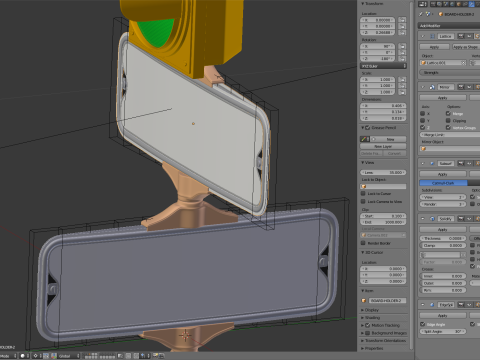Click the OpenGL render animation icon

tap(161, 356)
